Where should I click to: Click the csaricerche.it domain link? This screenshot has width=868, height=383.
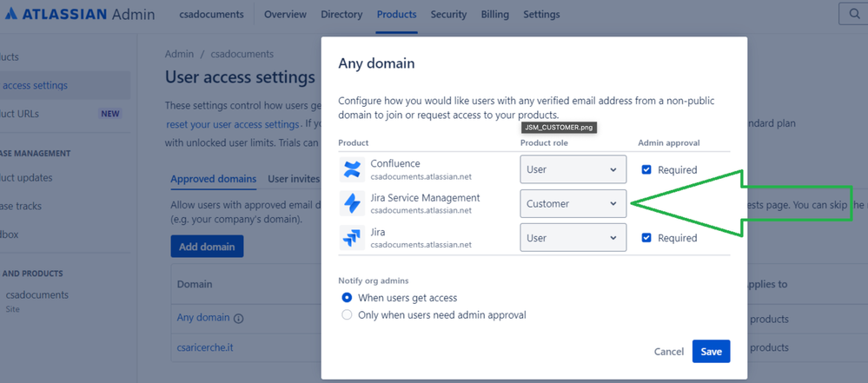click(203, 348)
